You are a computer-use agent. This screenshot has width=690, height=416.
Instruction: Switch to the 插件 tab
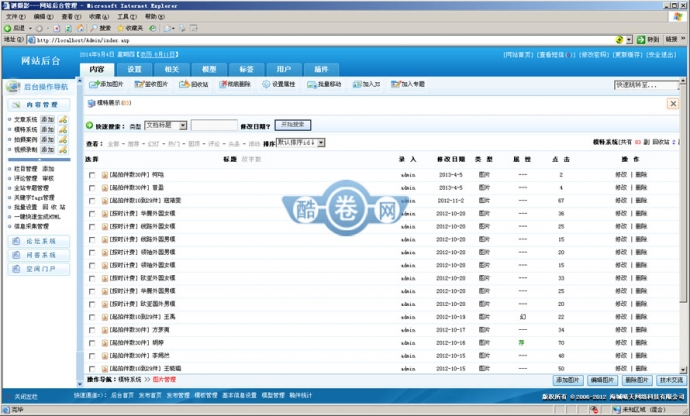point(321,70)
